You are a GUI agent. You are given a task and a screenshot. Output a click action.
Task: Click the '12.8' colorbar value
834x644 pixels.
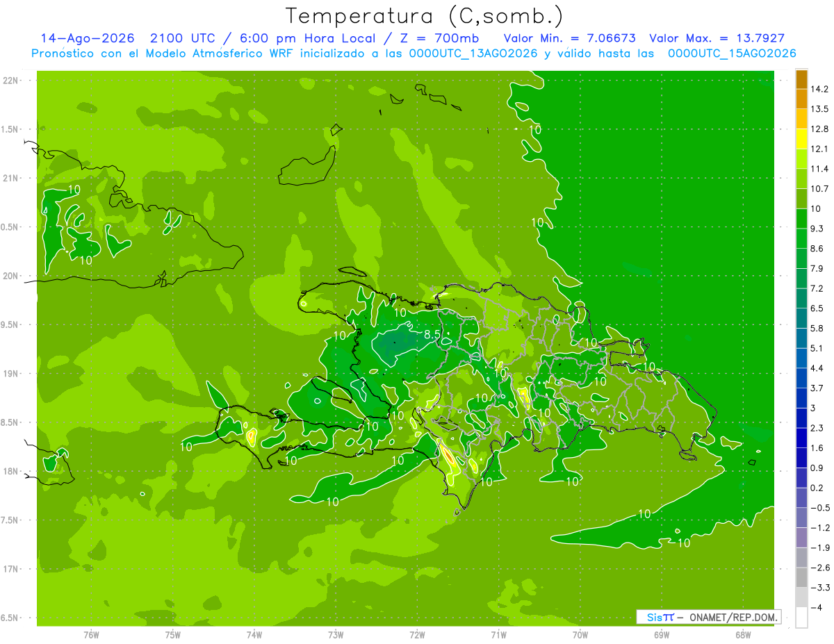[x=819, y=129]
